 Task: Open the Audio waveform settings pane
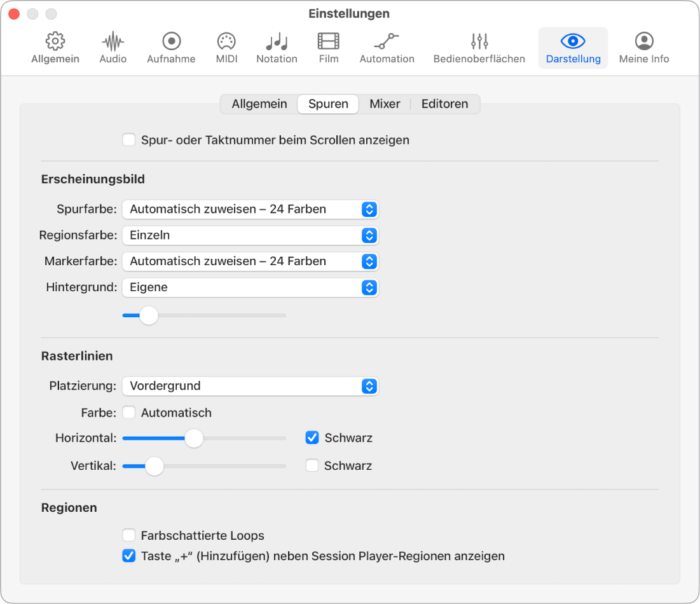(113, 48)
